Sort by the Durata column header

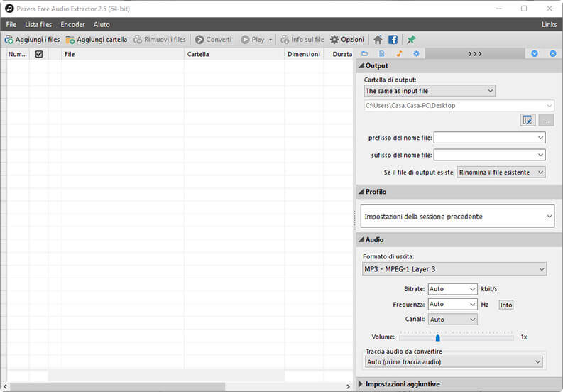[x=339, y=54]
